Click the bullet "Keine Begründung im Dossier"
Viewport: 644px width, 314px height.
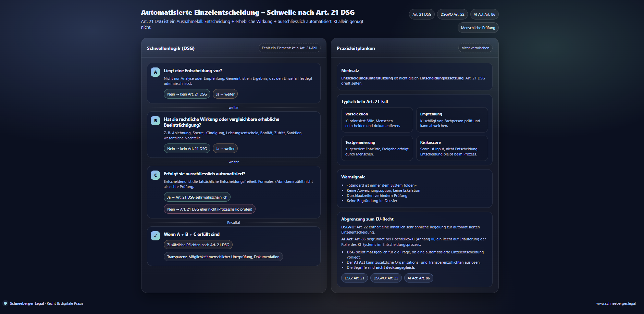click(372, 201)
